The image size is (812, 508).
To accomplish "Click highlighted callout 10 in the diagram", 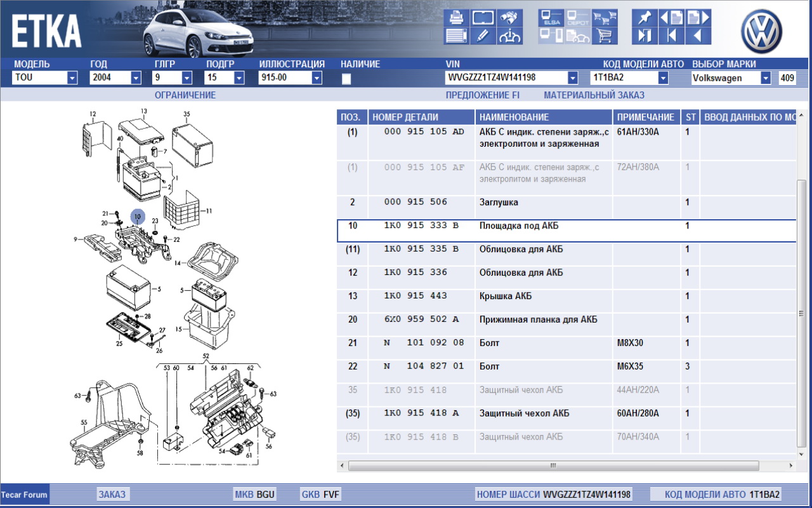I will coord(138,217).
